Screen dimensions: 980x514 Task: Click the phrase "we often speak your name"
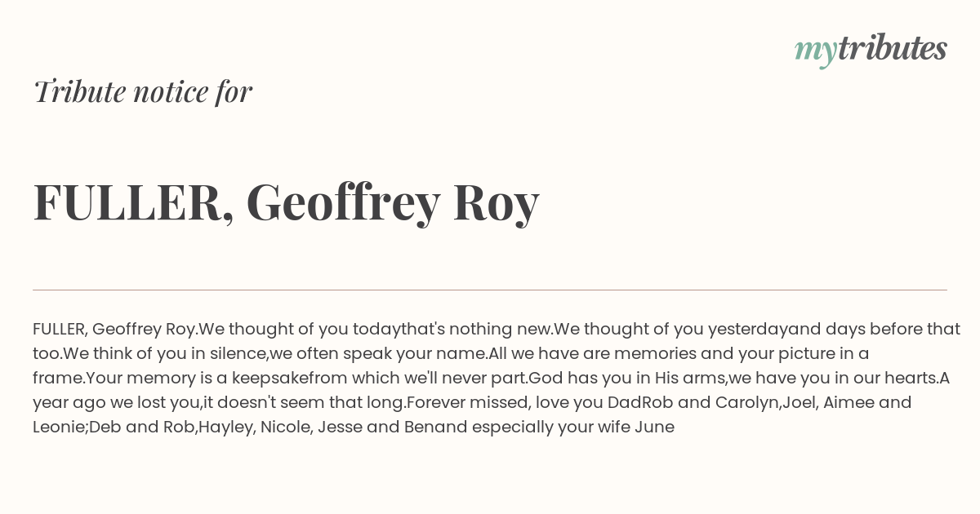377,354
